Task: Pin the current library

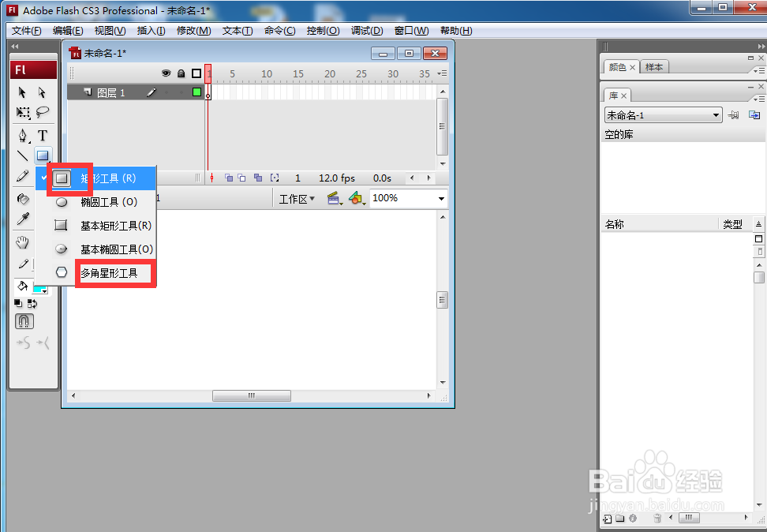Action: click(733, 115)
